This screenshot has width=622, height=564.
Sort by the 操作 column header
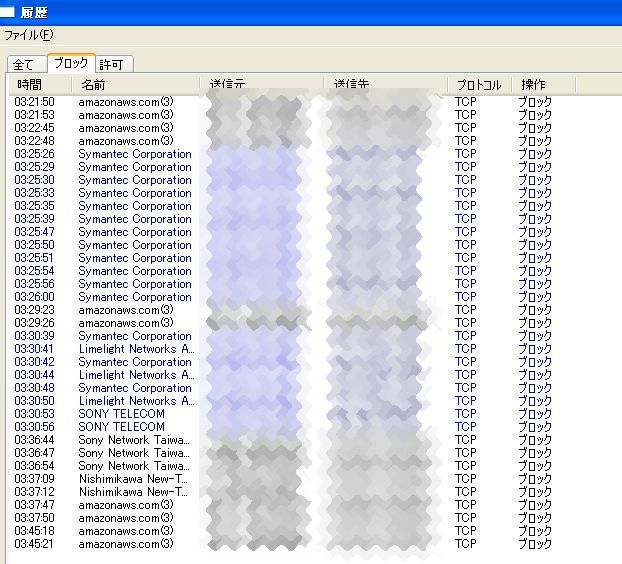[x=544, y=84]
